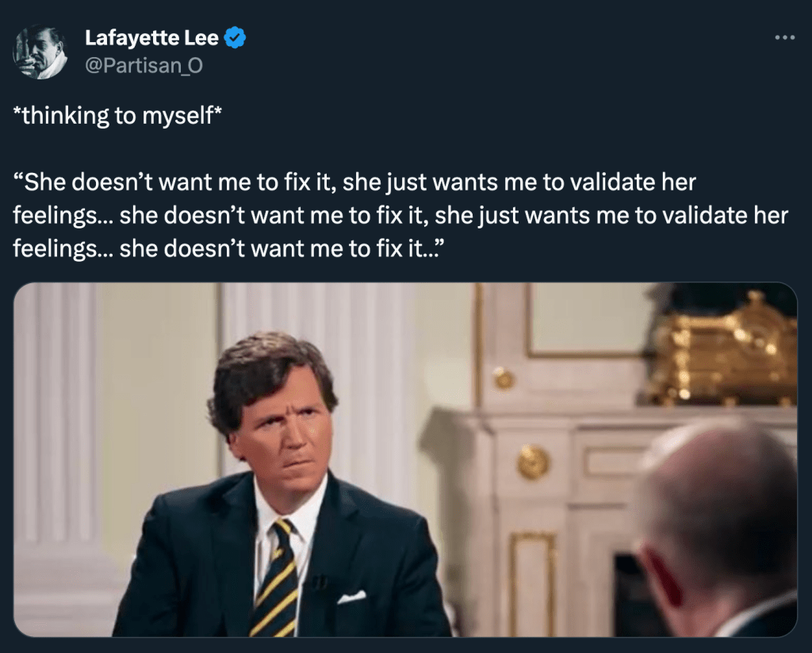Viewport: 812px width, 653px height.
Task: Open Lafayette Lee's profile avatar
Action: click(x=40, y=52)
